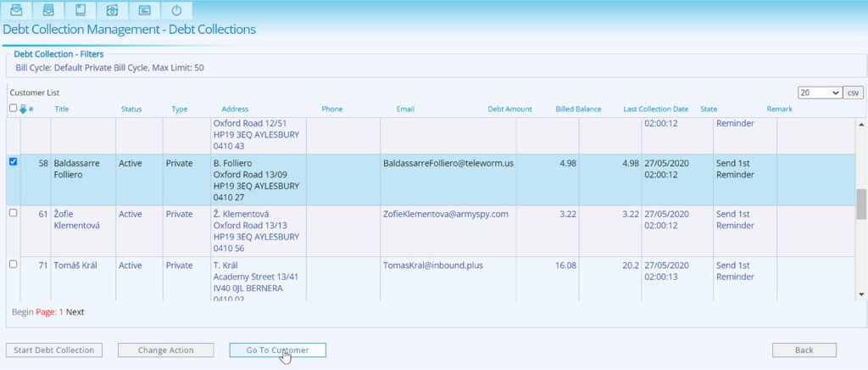Go to Next page link
The width and height of the screenshot is (868, 370).
(x=75, y=311)
